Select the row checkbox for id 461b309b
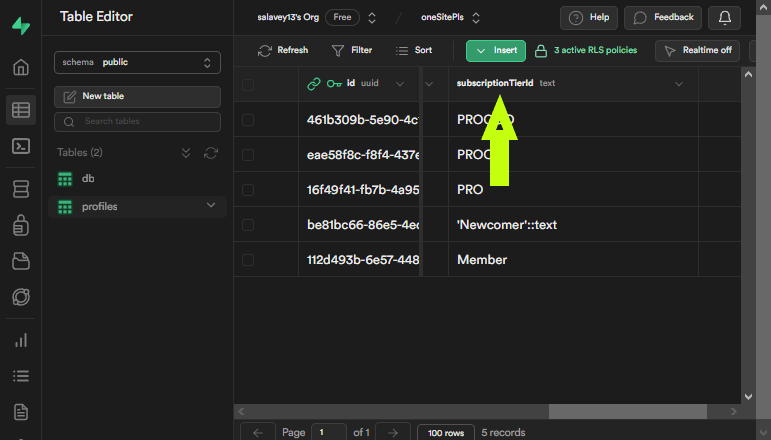The width and height of the screenshot is (771, 440). click(x=248, y=120)
